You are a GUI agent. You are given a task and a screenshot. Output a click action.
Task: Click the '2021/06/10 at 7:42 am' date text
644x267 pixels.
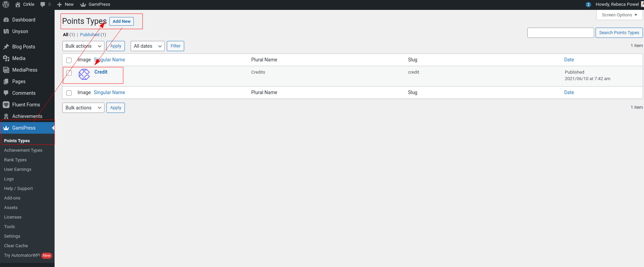click(587, 79)
